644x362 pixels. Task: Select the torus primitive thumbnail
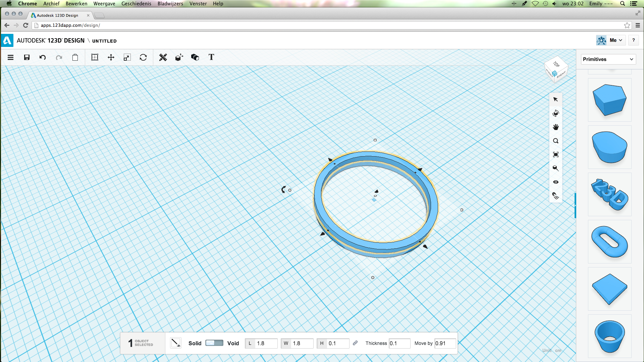[x=609, y=242]
